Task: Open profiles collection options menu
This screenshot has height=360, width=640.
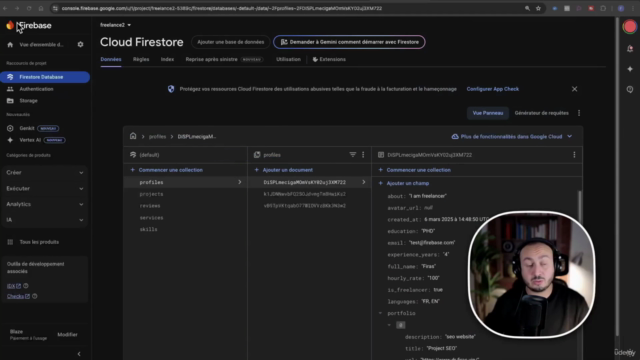Action: pos(363,155)
